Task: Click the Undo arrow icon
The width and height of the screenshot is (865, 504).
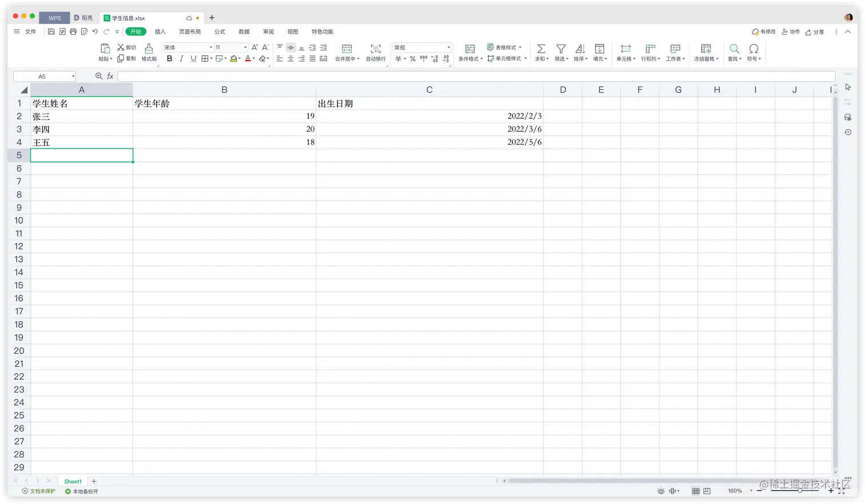Action: pyautogui.click(x=95, y=32)
